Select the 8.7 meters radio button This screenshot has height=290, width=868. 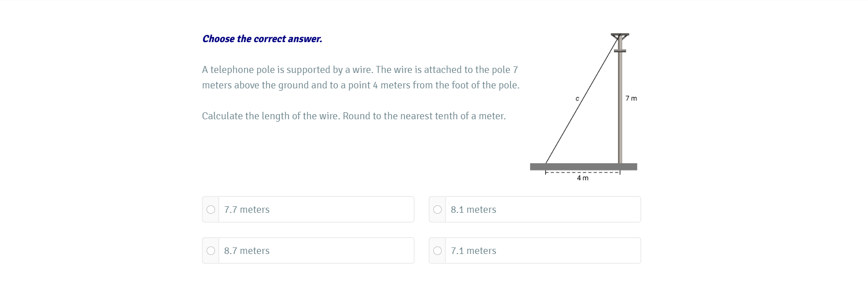coord(211,251)
